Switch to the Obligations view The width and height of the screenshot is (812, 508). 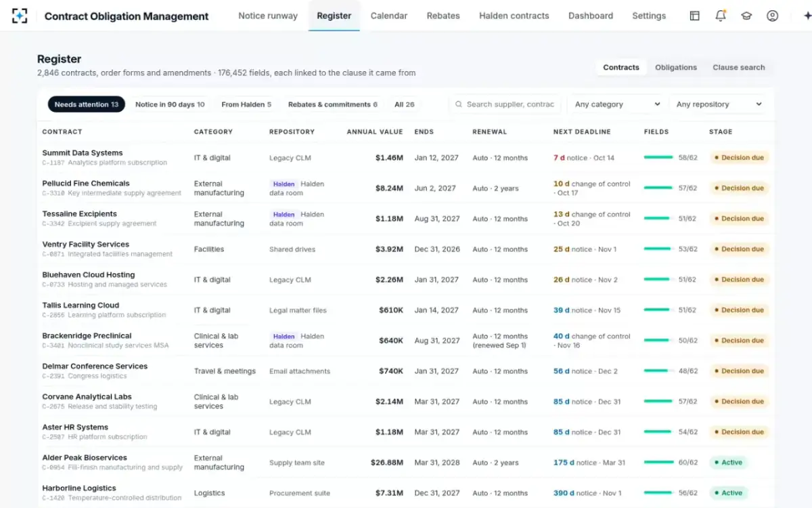click(x=676, y=67)
